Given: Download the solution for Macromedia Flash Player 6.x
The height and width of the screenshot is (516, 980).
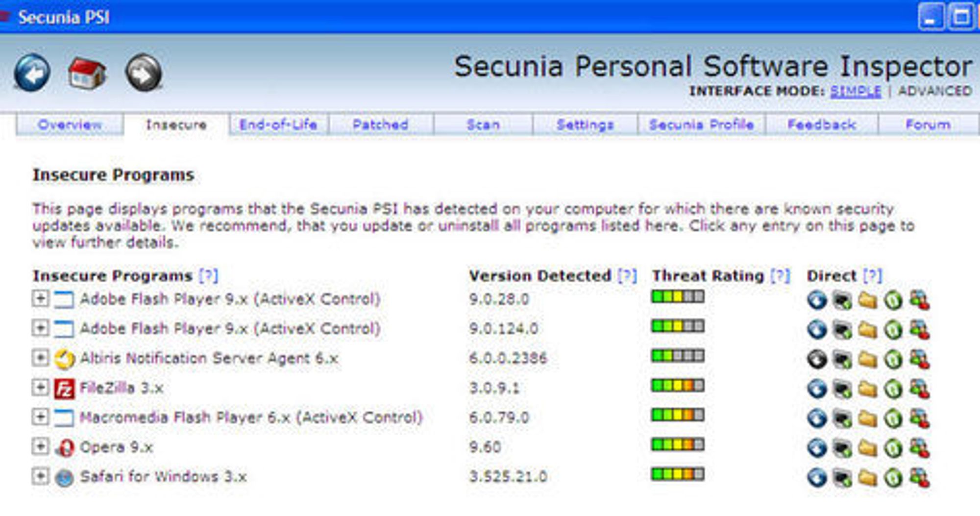Looking at the screenshot, I should pyautogui.click(x=817, y=418).
